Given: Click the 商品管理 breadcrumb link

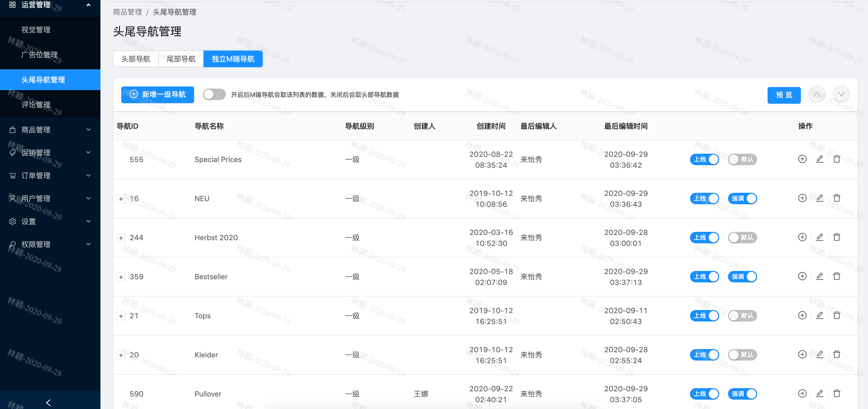Looking at the screenshot, I should (127, 12).
